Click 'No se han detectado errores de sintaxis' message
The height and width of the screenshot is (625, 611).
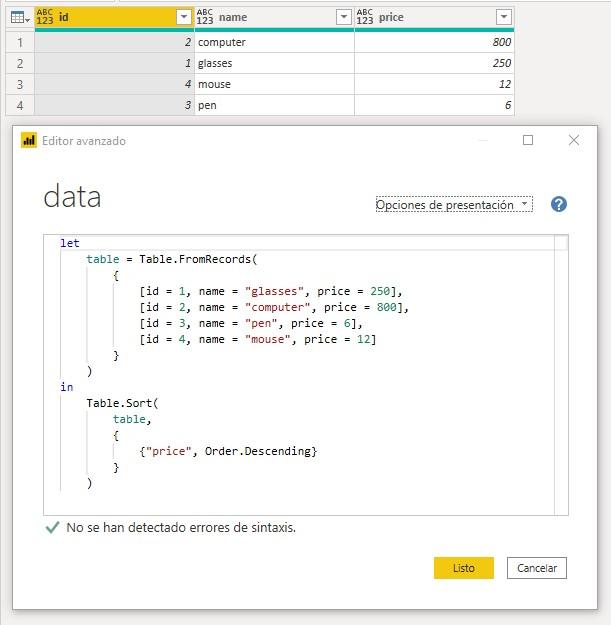(x=181, y=527)
